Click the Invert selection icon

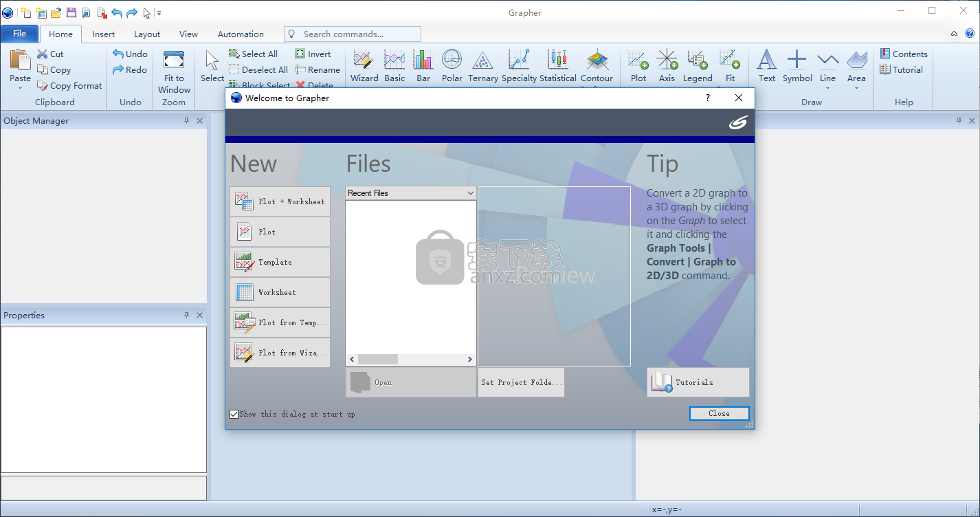(300, 54)
